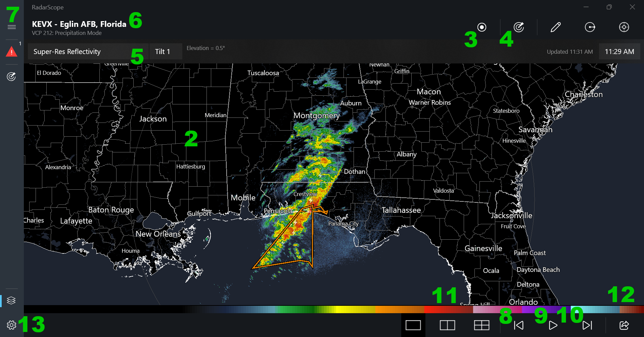The width and height of the screenshot is (644, 337).
Task: Click the Jackson city label
Action: click(x=153, y=119)
